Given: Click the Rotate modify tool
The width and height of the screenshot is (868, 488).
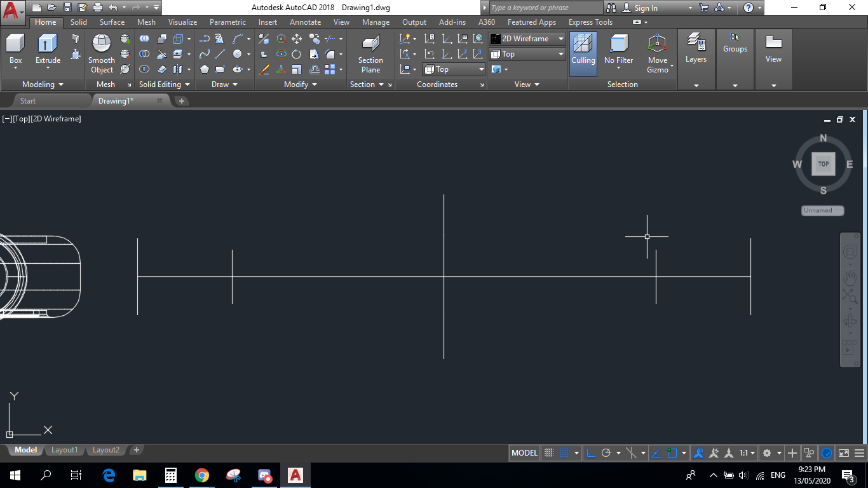Looking at the screenshot, I should (297, 54).
